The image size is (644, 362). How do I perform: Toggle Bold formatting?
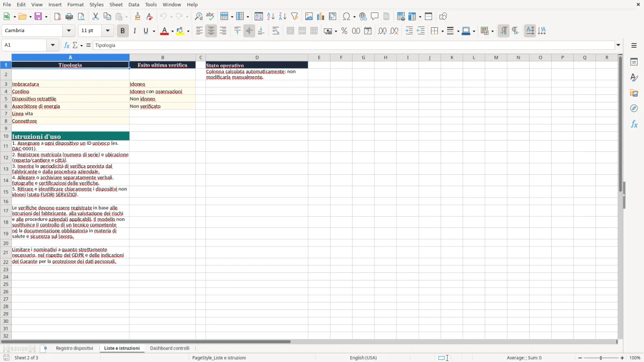click(122, 31)
